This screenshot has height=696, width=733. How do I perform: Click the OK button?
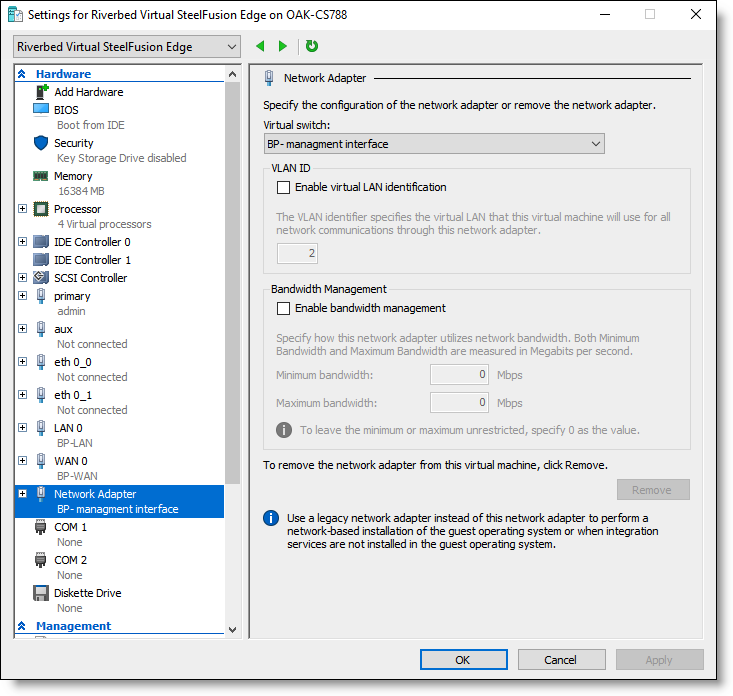(463, 660)
